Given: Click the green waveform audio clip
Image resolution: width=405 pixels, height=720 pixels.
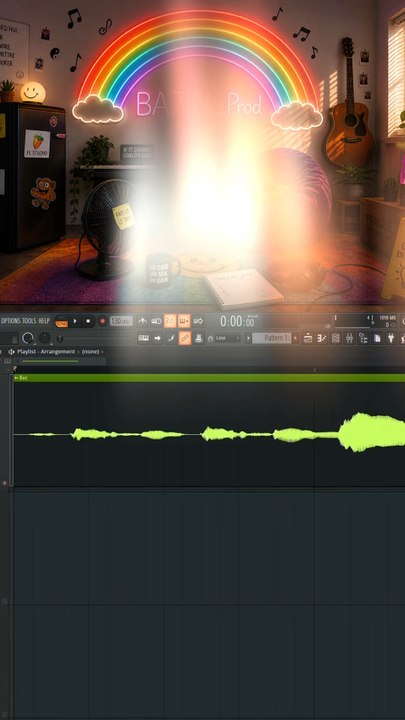Looking at the screenshot, I should tap(209, 434).
